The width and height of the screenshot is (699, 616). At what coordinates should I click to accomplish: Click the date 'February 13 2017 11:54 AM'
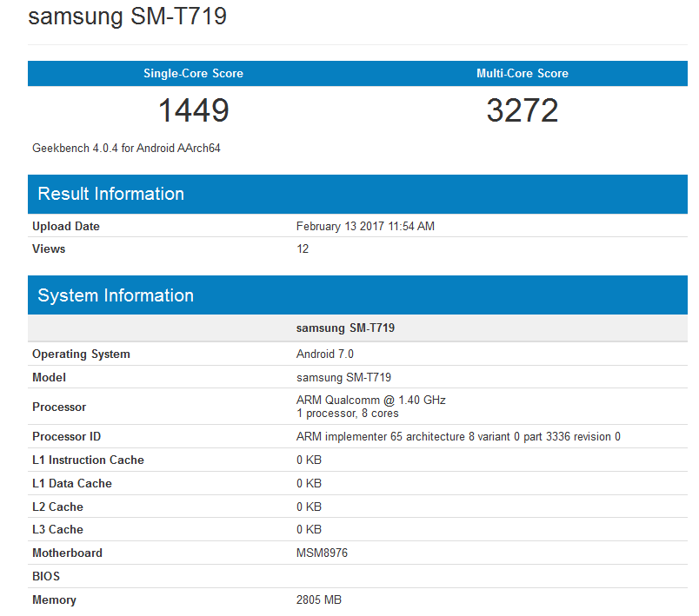(x=365, y=226)
